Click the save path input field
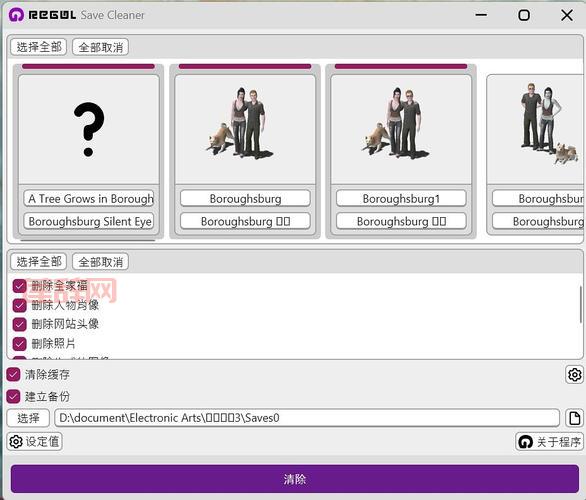This screenshot has height=500, width=586. (x=307, y=418)
